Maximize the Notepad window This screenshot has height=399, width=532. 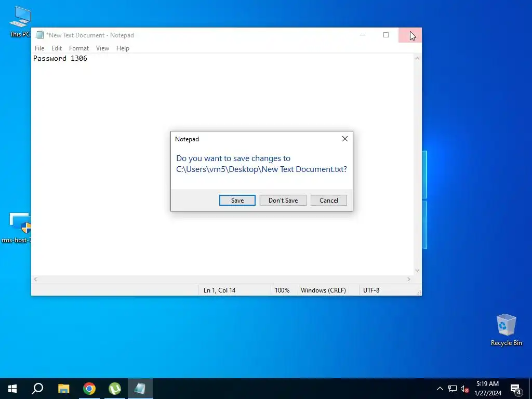pyautogui.click(x=386, y=35)
